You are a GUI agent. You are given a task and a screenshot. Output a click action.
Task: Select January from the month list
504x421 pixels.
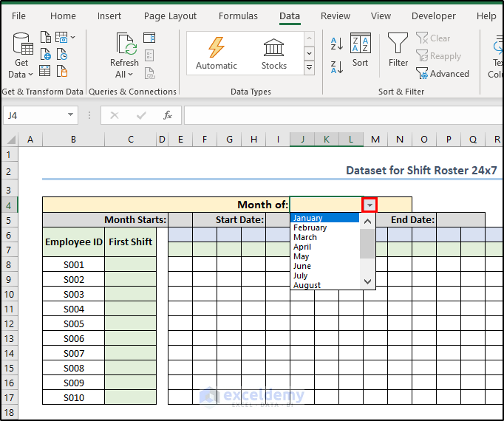point(324,218)
